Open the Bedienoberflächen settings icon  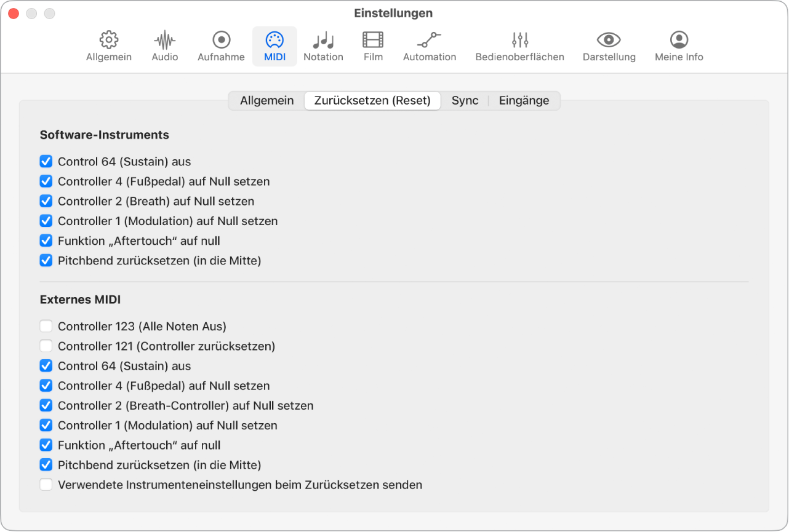[x=519, y=46]
